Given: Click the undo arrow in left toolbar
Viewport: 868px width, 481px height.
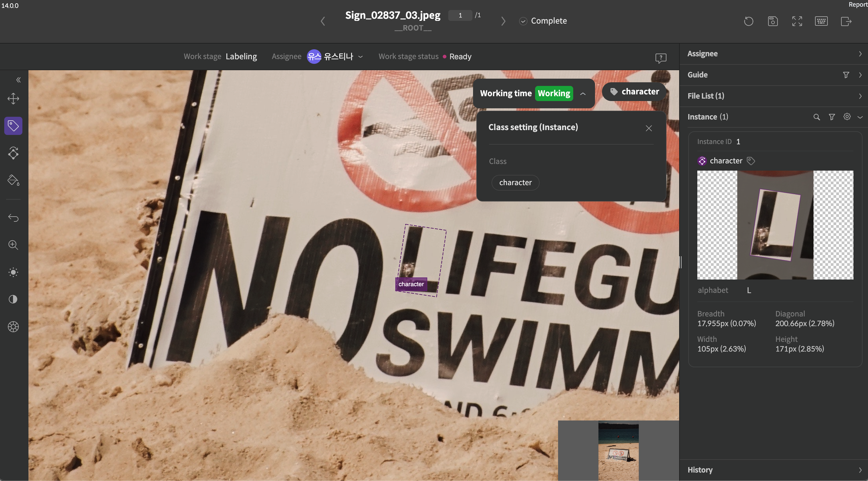Looking at the screenshot, I should pos(13,218).
